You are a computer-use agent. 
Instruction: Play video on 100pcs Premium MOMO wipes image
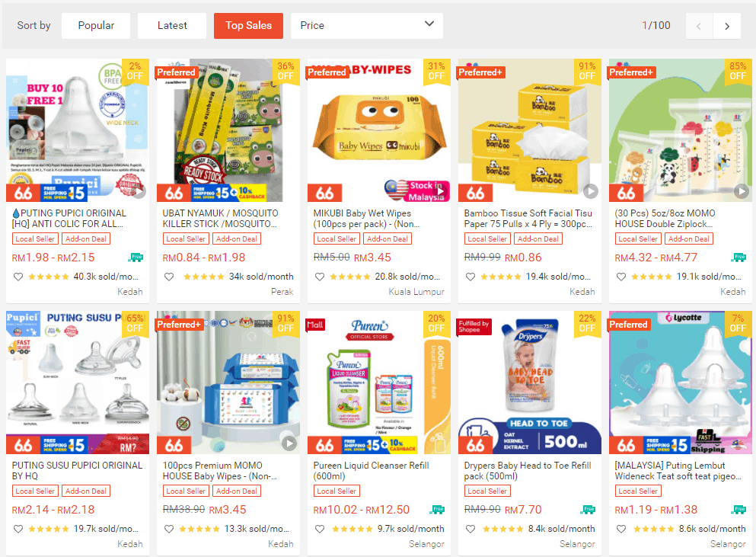tap(289, 443)
